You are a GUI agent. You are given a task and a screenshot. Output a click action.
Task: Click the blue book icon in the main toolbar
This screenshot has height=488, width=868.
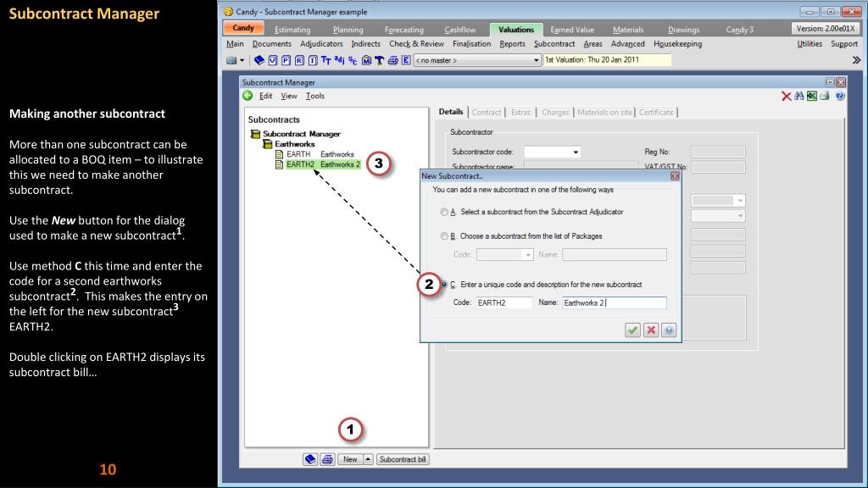pos(259,60)
